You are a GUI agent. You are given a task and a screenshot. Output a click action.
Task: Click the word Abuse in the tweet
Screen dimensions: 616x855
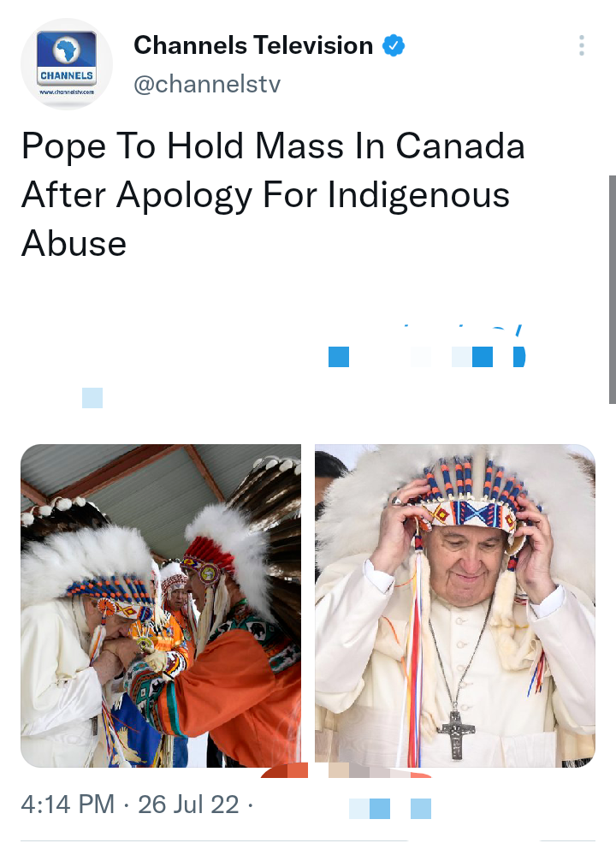74,243
